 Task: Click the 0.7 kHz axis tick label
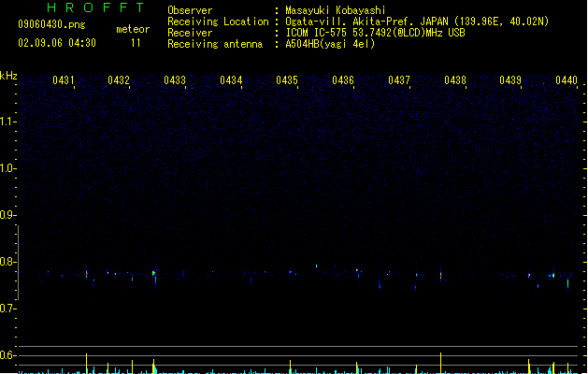(7, 309)
